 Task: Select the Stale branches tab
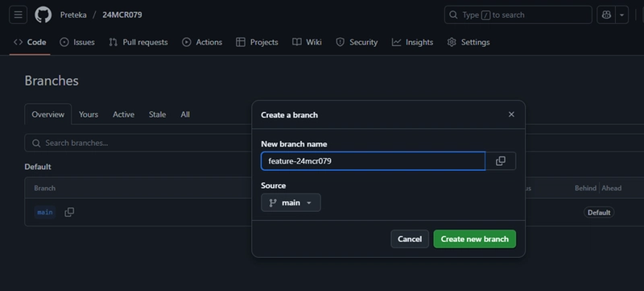click(157, 114)
